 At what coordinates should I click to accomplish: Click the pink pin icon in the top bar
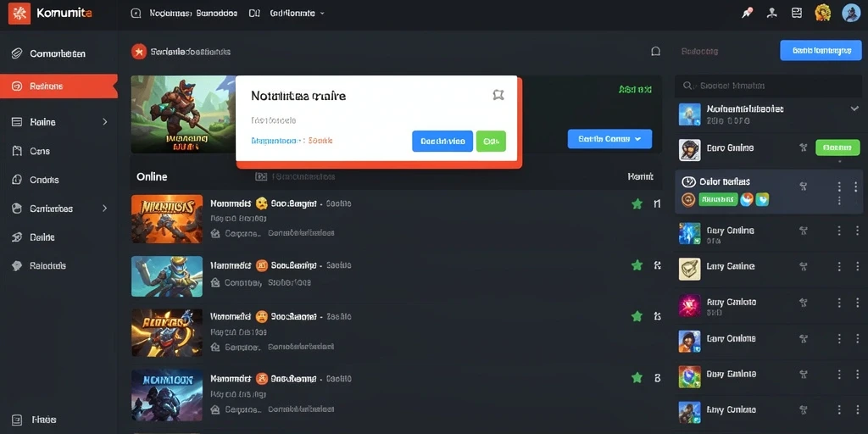pyautogui.click(x=747, y=14)
